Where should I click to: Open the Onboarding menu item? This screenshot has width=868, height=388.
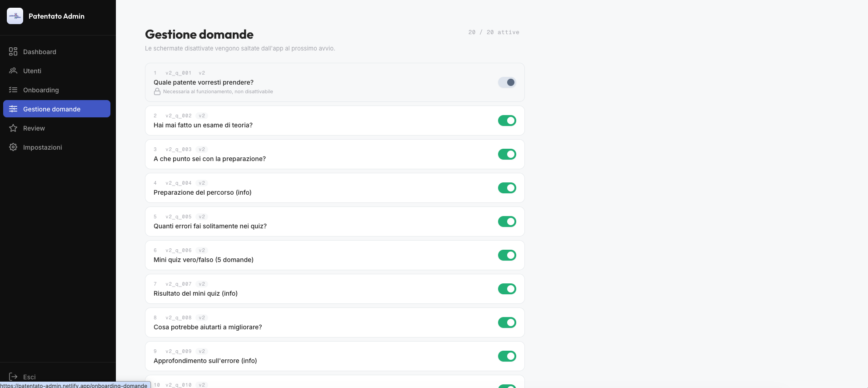pyautogui.click(x=57, y=90)
